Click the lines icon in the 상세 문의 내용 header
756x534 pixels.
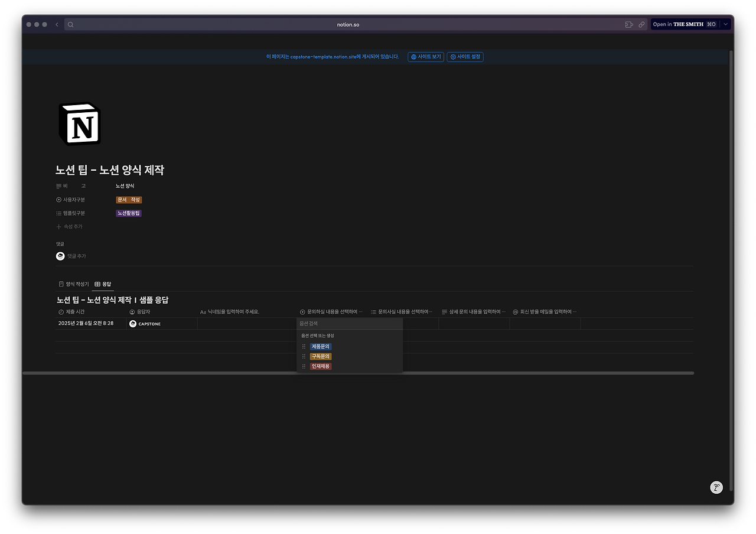pos(444,312)
